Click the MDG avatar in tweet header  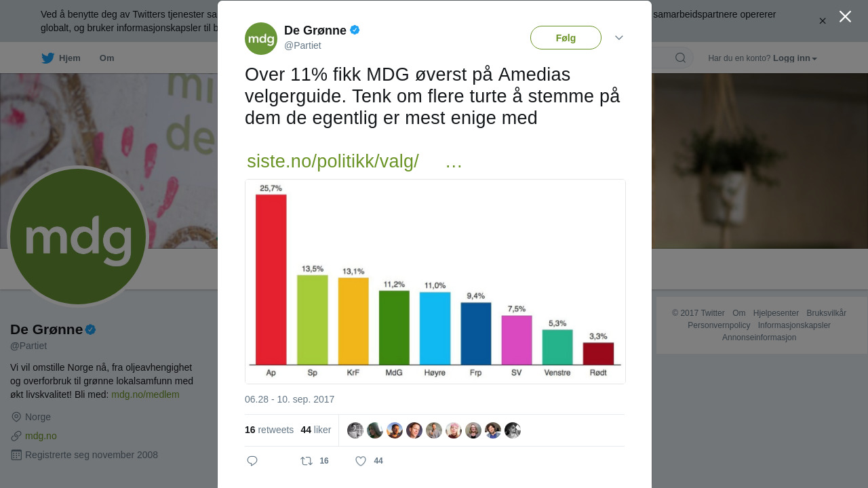click(261, 39)
